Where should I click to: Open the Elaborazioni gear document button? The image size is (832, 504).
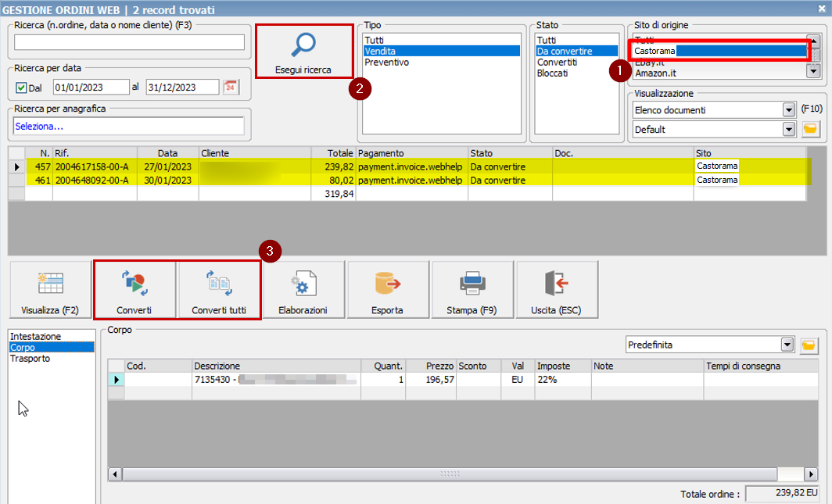click(303, 290)
